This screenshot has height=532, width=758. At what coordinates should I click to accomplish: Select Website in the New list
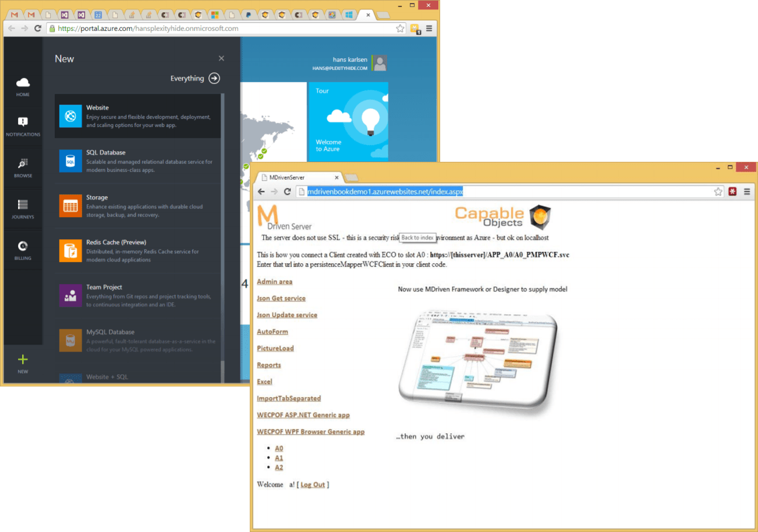(137, 116)
